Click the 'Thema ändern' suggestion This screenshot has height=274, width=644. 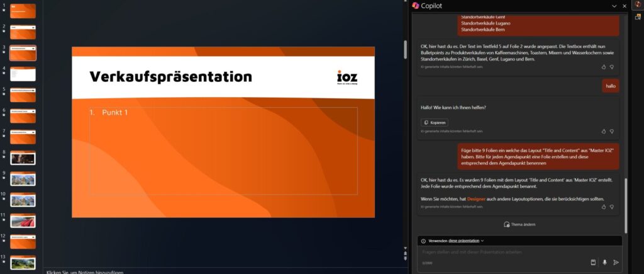point(519,224)
